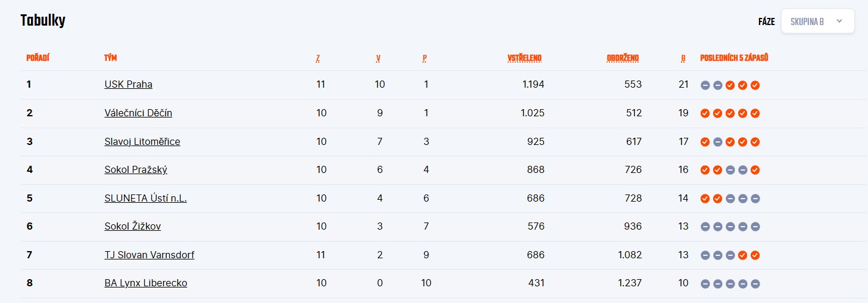Open Sokol Pražský team link
The height and width of the screenshot is (303, 868).
[x=136, y=169]
